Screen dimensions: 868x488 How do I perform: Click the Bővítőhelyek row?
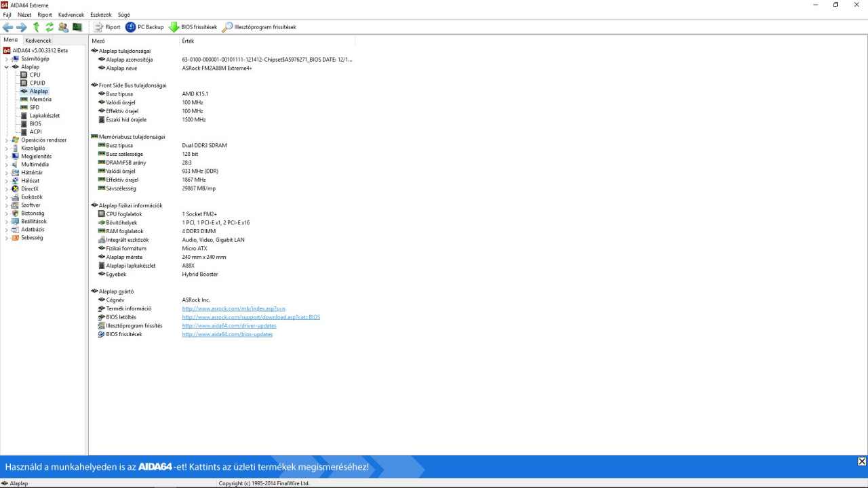tap(222, 222)
